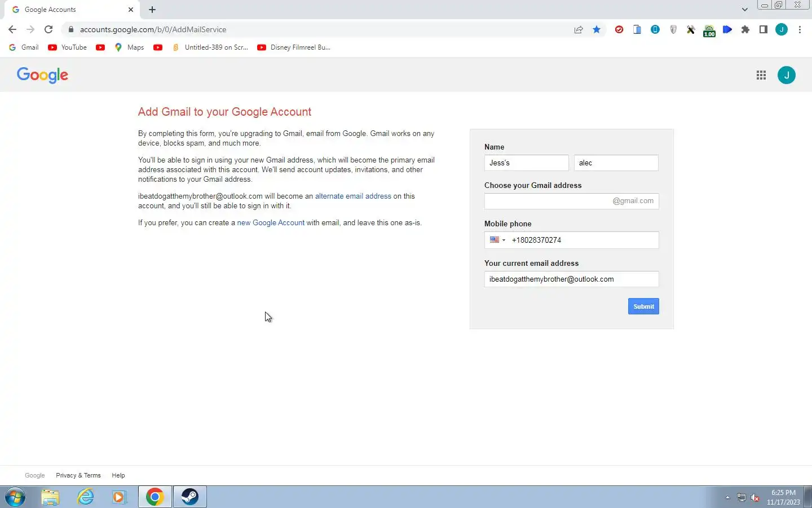Open the Disney Filmreel bookmark
Screen dimensions: 812x508
tap(294, 47)
